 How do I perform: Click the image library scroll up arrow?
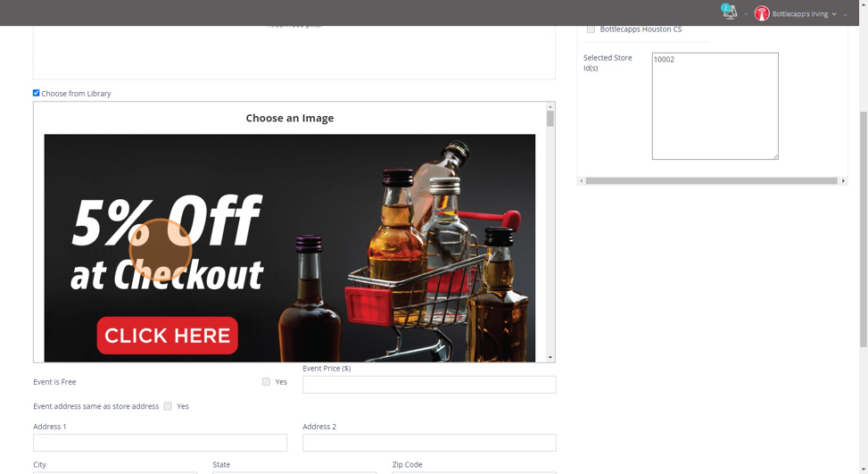[550, 106]
